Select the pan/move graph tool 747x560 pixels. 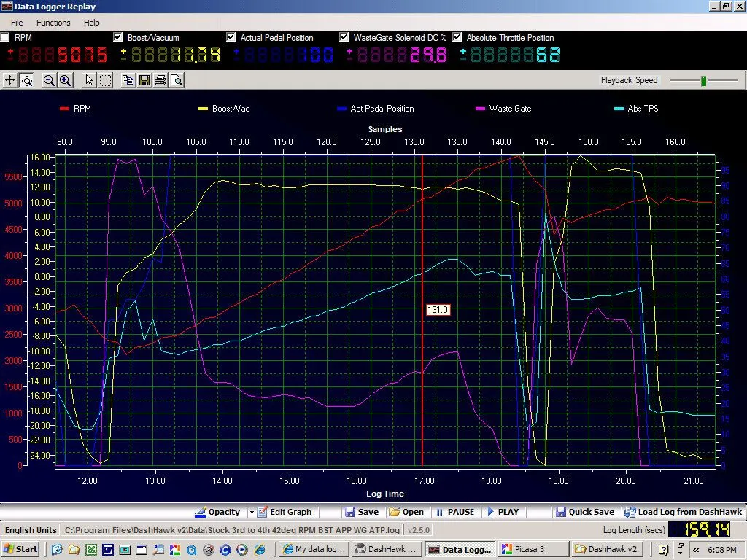[x=10, y=80]
